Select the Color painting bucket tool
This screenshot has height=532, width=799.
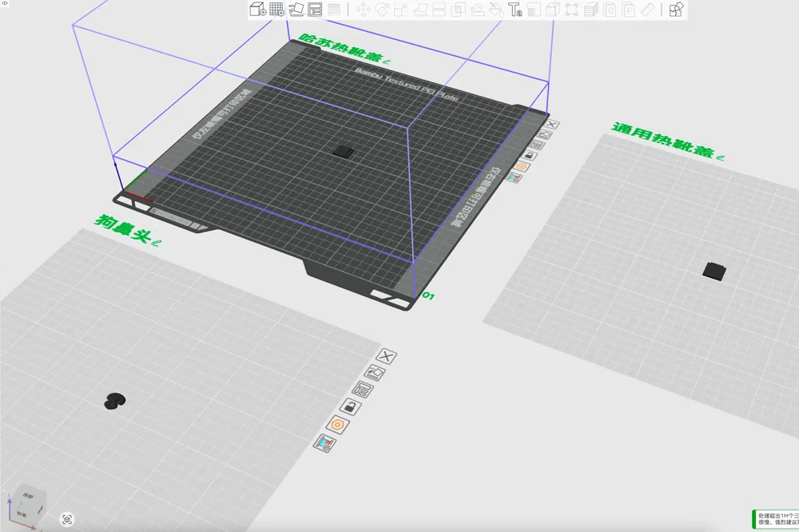[496, 9]
